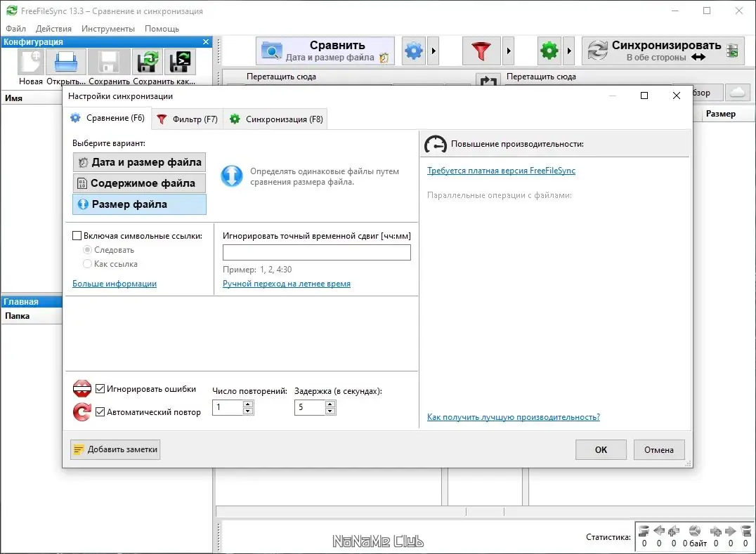This screenshot has height=554, width=756.
Task: Select Содержимое файла comparison variant
Action: (139, 183)
